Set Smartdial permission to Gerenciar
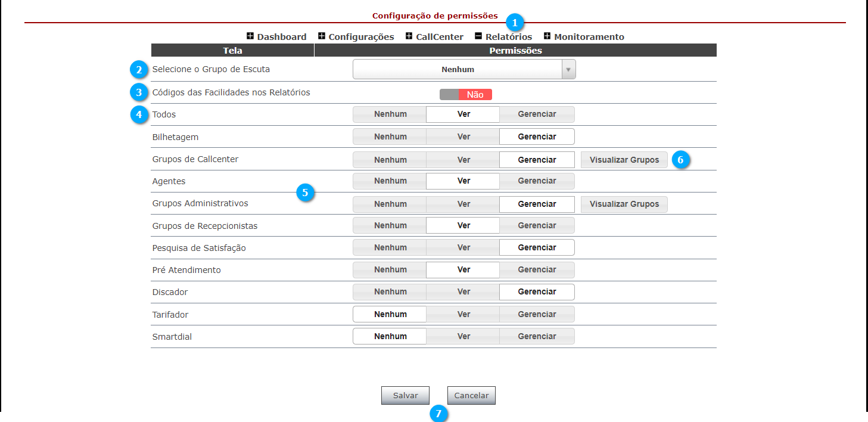 (x=537, y=336)
